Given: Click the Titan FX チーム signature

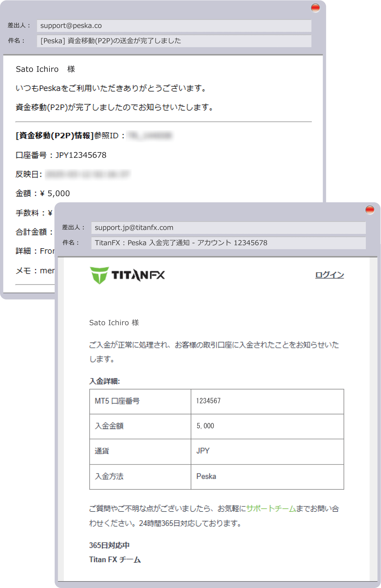Looking at the screenshot, I should (115, 560).
